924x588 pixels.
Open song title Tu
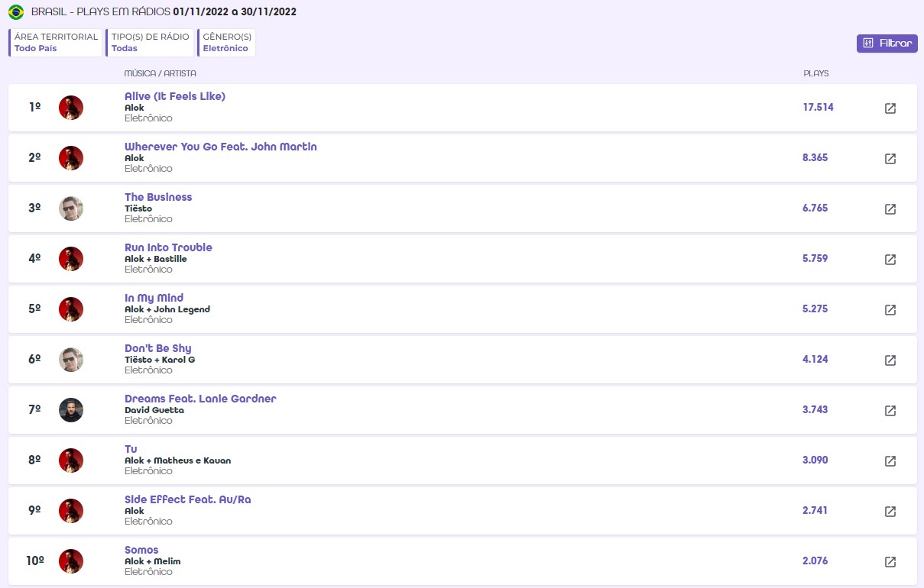coord(131,449)
